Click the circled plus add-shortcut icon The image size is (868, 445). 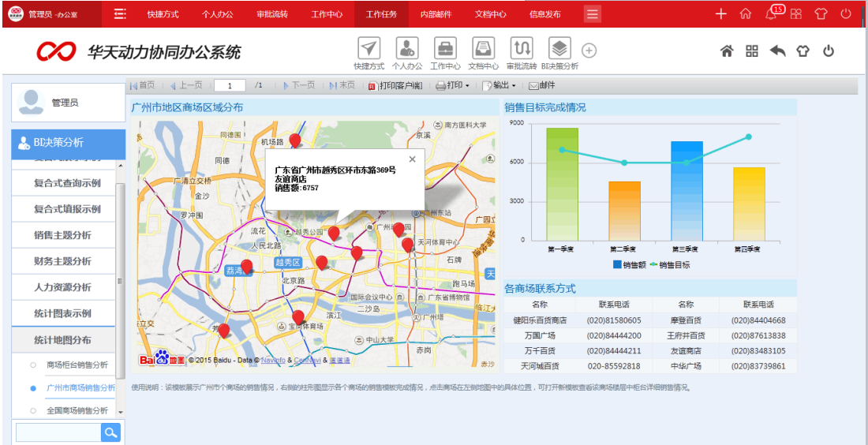pyautogui.click(x=589, y=50)
